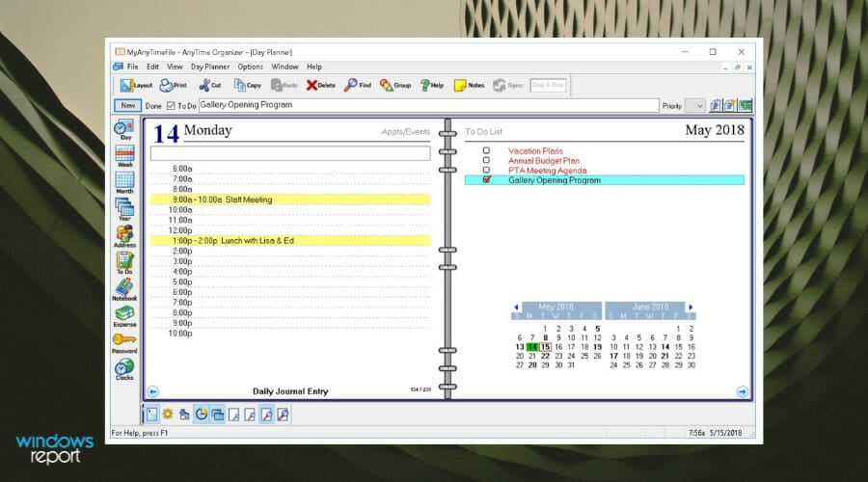Open the Priority dropdown
This screenshot has width=868, height=482.
694,105
